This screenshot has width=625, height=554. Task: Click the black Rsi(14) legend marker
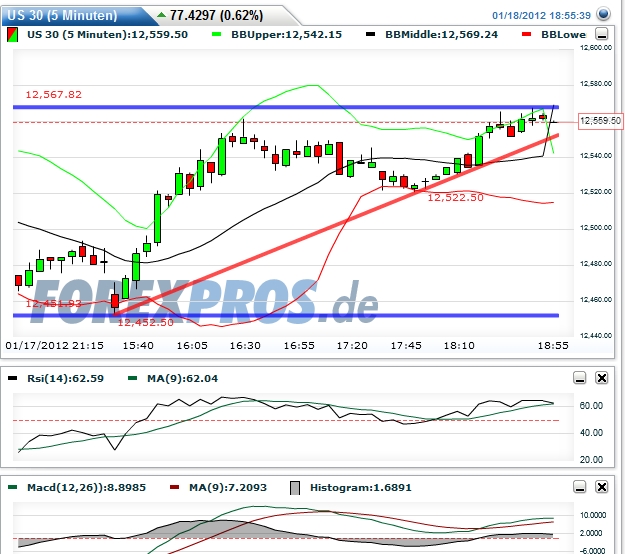(x=12, y=378)
